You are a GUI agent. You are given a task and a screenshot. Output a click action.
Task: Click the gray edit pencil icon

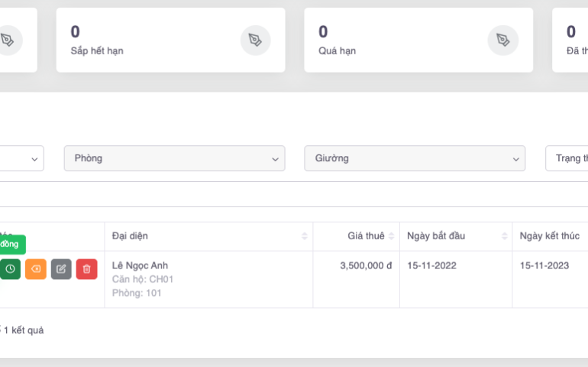[x=61, y=269]
